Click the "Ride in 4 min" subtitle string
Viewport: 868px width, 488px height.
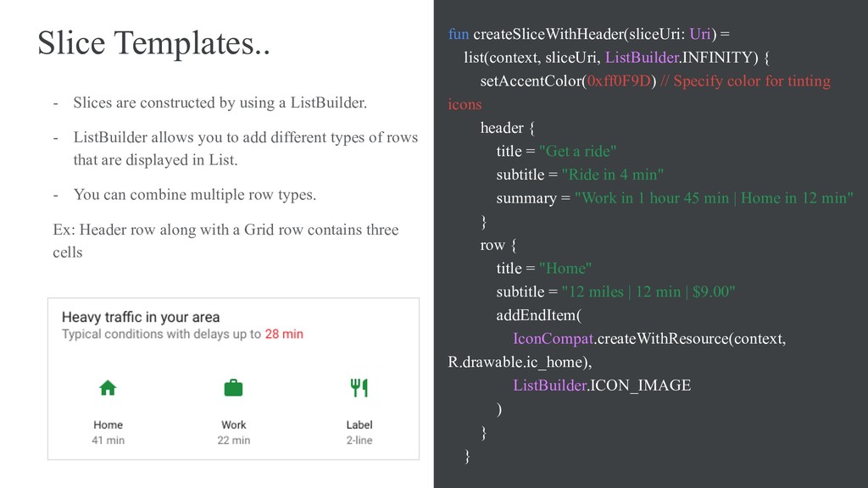point(612,175)
